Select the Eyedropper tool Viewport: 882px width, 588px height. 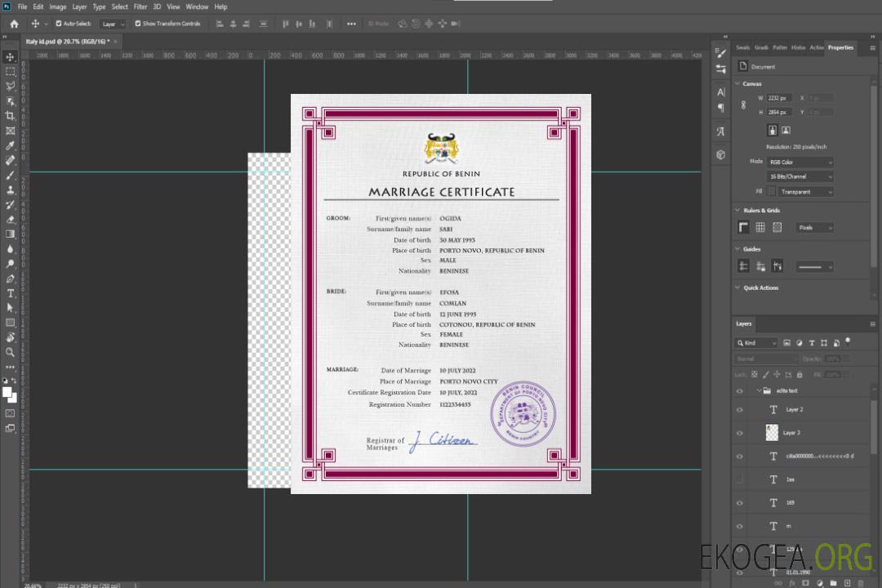pyautogui.click(x=10, y=145)
